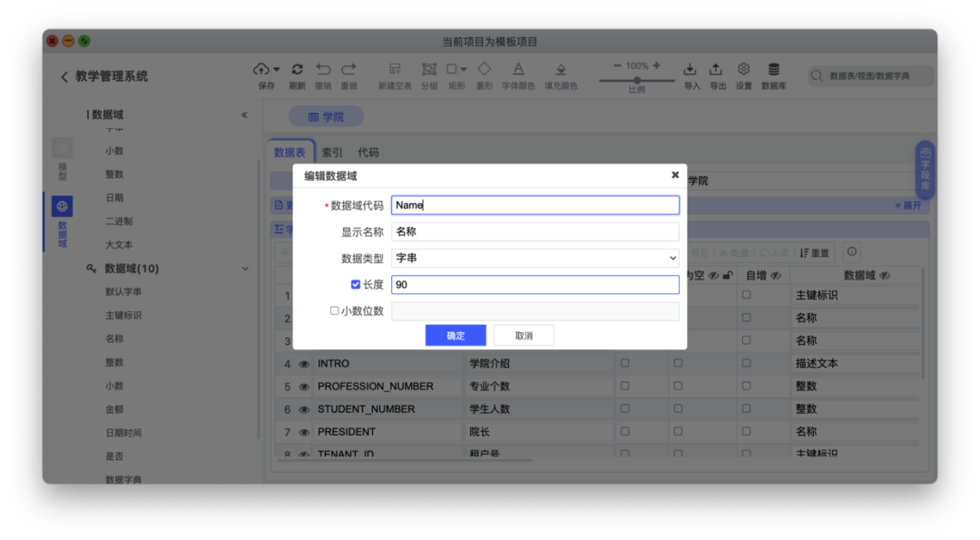This screenshot has height=540, width=980.
Task: Toggle 自增 checkbox in 主键标识 row
Action: pyautogui.click(x=746, y=295)
